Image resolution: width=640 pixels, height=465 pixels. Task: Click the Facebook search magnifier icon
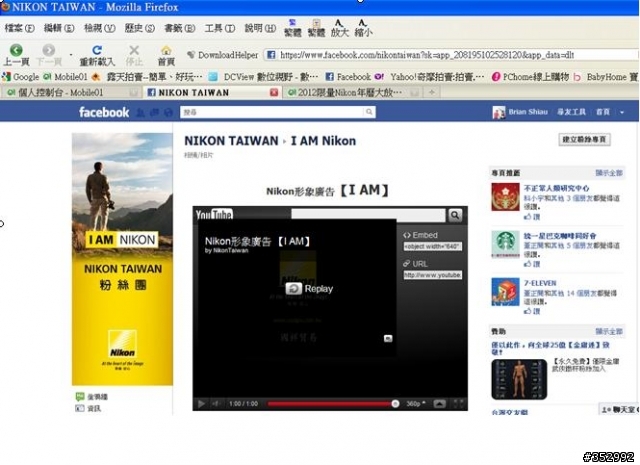pyautogui.click(x=369, y=112)
